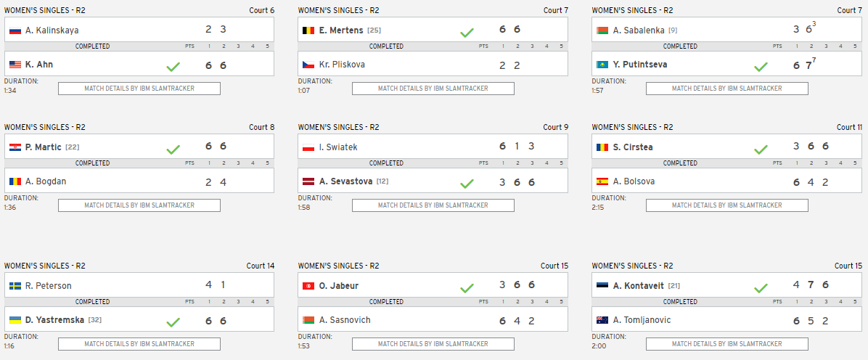Open match details for Kontaveit vs Tomljanovic
The width and height of the screenshot is (868, 360).
pos(726,344)
